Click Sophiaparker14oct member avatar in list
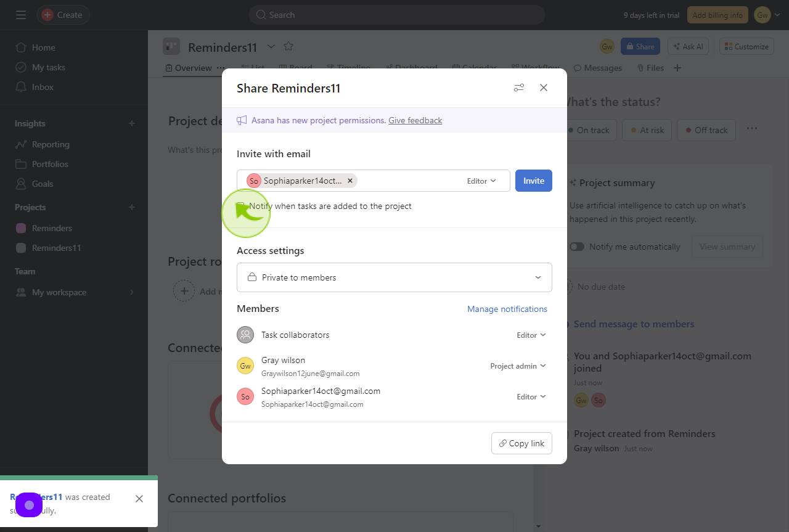 (245, 396)
